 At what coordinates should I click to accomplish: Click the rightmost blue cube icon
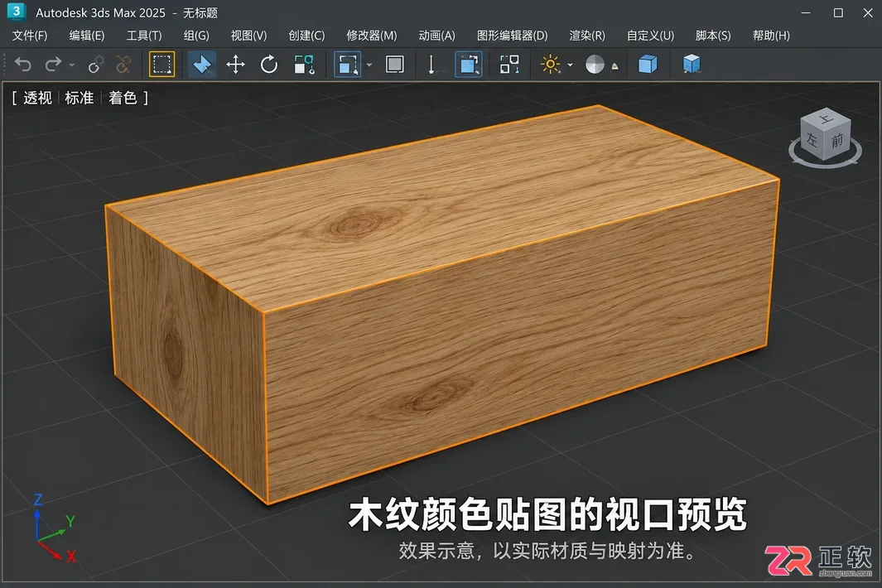[x=692, y=64]
